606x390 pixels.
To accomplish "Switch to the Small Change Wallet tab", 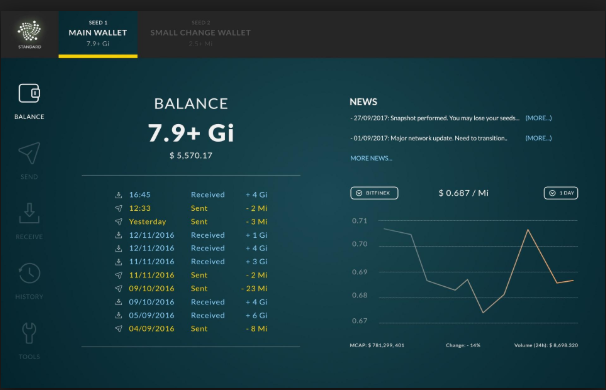I will (x=201, y=34).
